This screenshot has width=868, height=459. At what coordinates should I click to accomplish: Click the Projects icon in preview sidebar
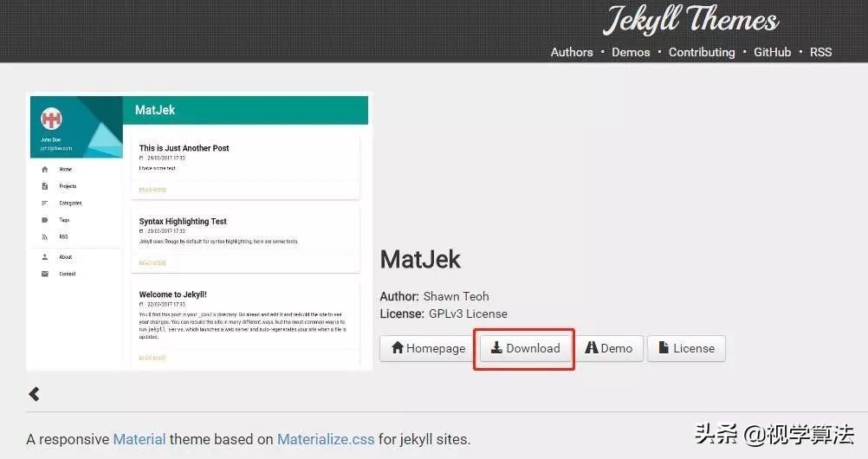45,186
